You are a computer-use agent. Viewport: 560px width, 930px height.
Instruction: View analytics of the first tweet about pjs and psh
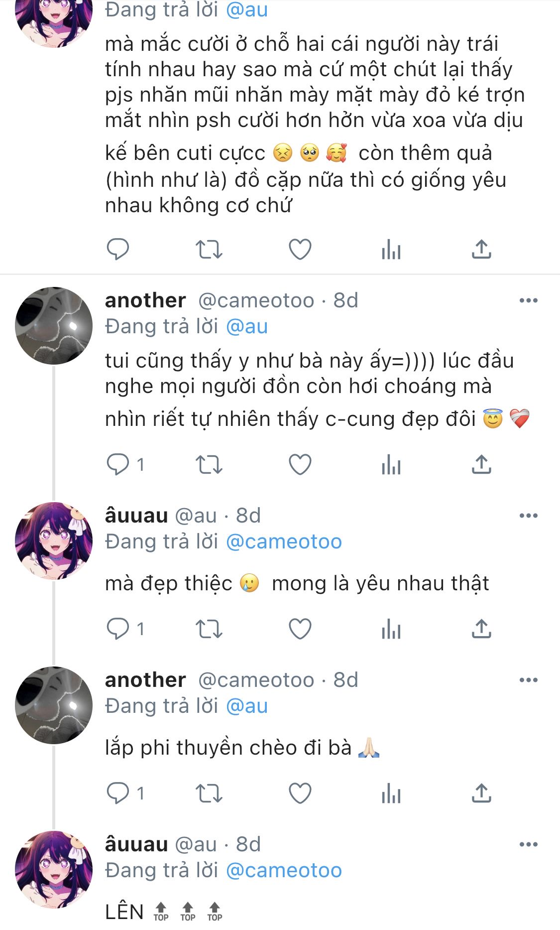tap(391, 249)
